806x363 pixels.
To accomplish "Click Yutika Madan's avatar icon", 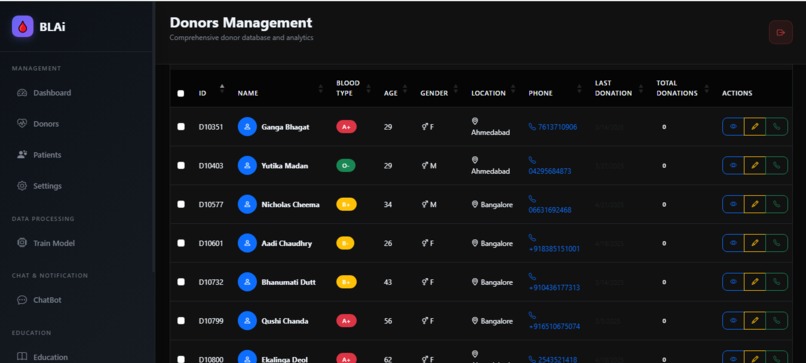I will pos(247,166).
